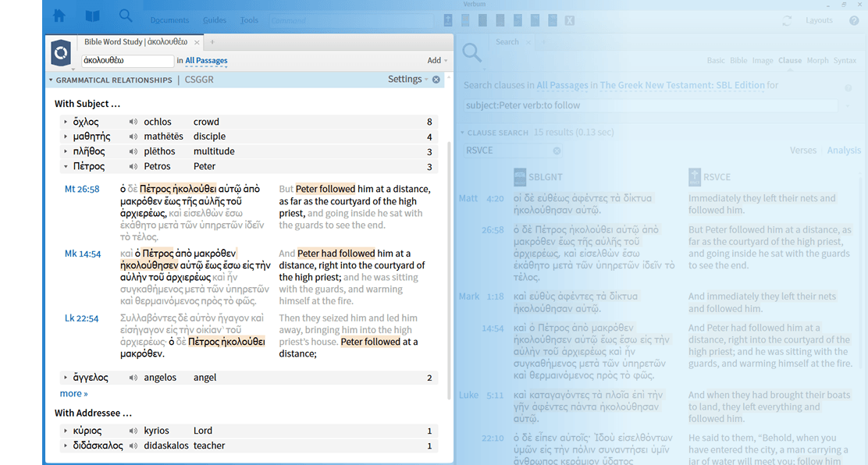Switch to Clause search type

[790, 61]
